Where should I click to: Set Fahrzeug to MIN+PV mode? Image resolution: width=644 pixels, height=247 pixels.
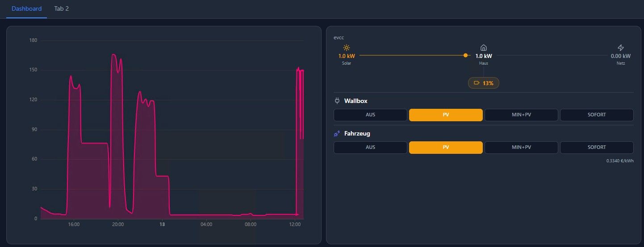(521, 148)
